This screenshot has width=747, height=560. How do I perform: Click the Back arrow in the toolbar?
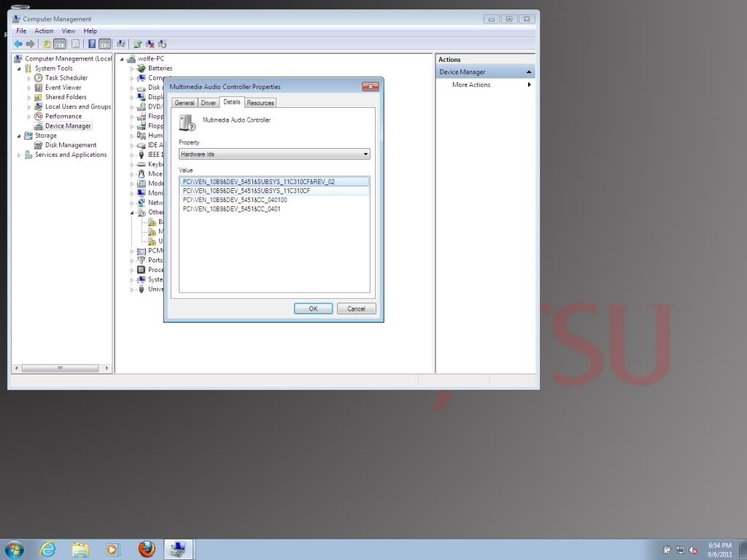coord(18,44)
